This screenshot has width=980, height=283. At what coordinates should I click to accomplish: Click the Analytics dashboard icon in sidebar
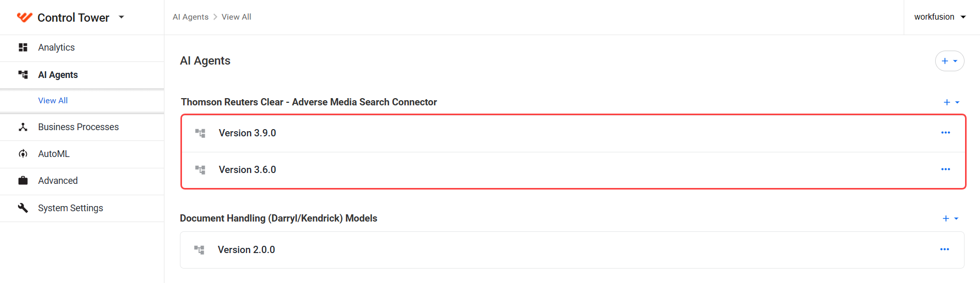pos(23,48)
